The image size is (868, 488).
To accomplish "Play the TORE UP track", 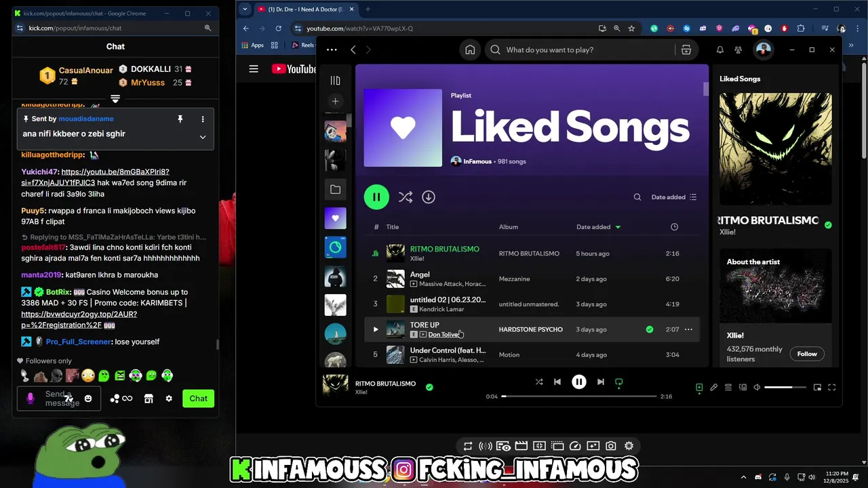I will click(x=376, y=329).
